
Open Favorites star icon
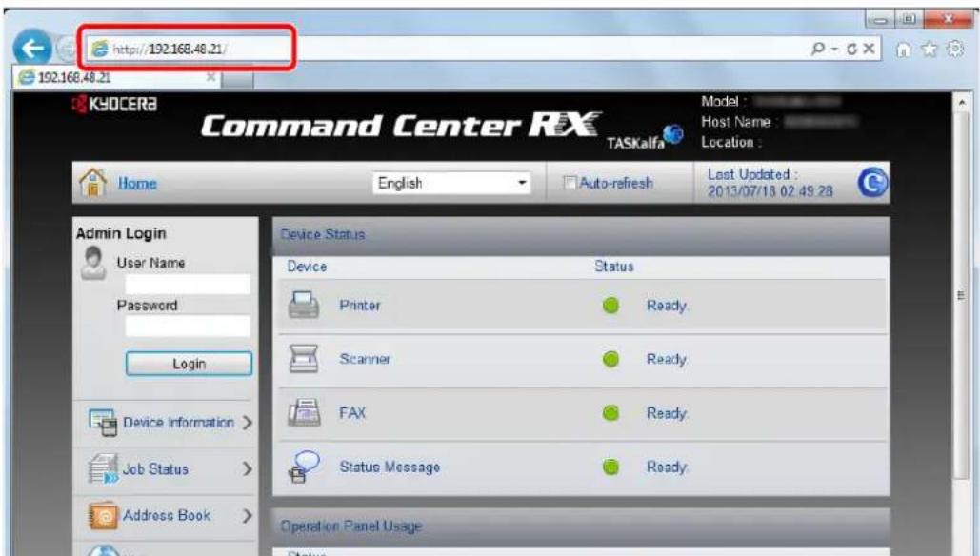[x=930, y=49]
